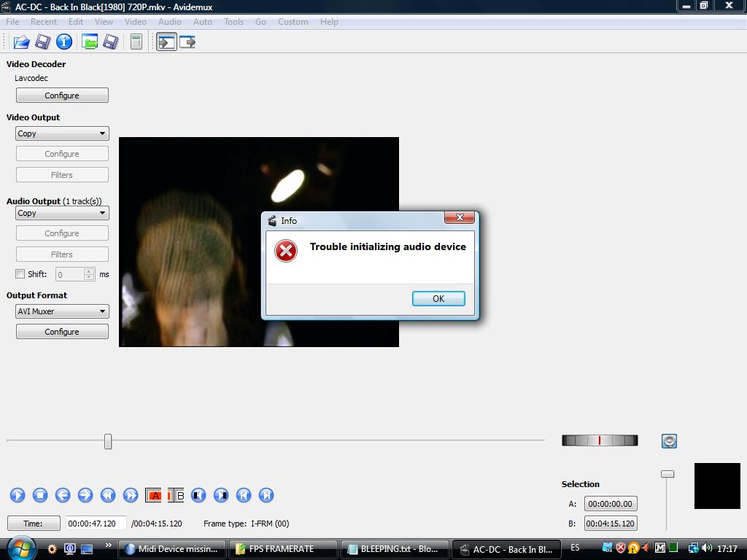Show file information with blue info icon

[64, 42]
